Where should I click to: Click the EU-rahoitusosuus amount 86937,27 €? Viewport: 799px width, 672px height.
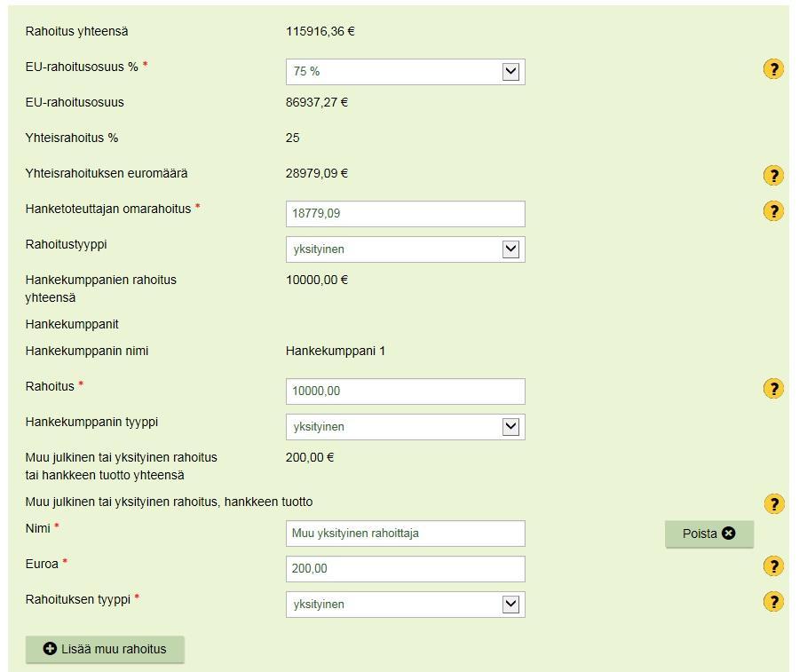316,102
